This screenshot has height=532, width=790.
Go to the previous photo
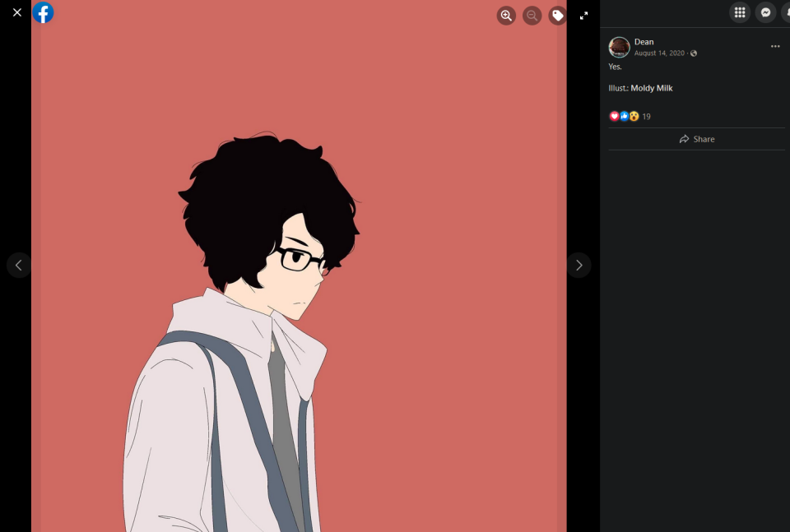point(19,266)
